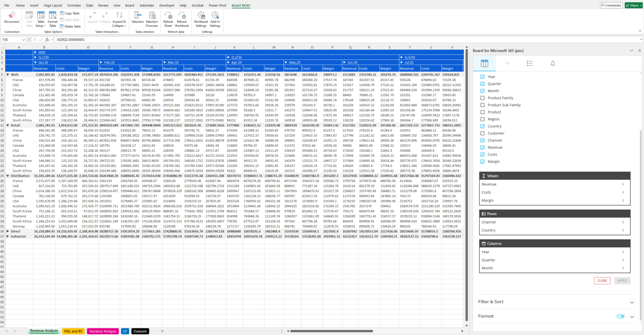This screenshot has height=335, width=644.
Task: Click the APPLY button
Action: tap(622, 281)
